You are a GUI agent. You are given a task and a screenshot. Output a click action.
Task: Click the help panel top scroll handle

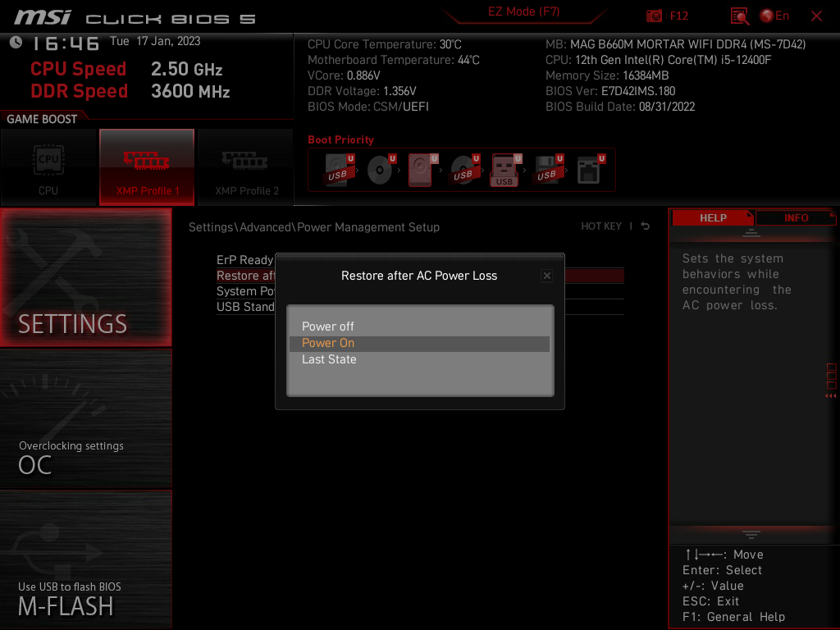[751, 233]
